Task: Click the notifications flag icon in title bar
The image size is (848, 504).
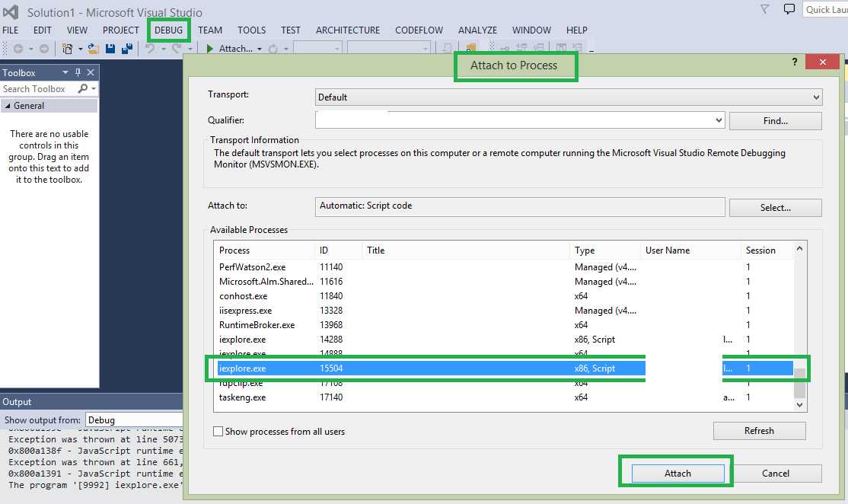Action: 765,9
